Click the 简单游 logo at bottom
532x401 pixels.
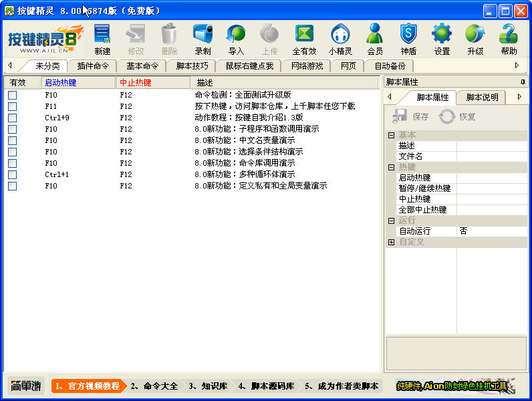click(x=26, y=386)
